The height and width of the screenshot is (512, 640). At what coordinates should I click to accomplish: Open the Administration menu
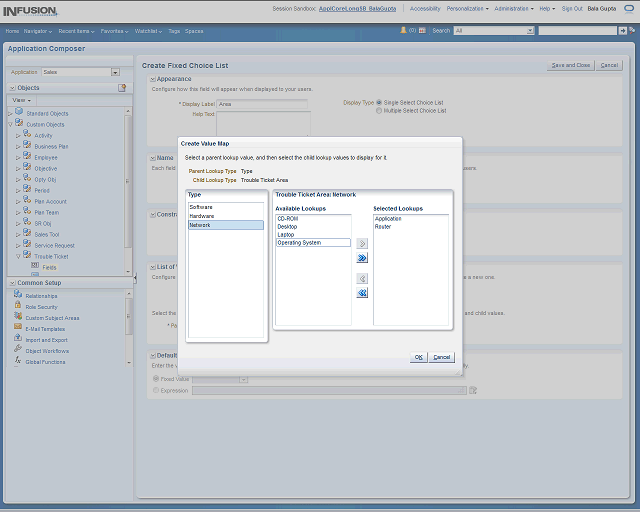point(514,8)
